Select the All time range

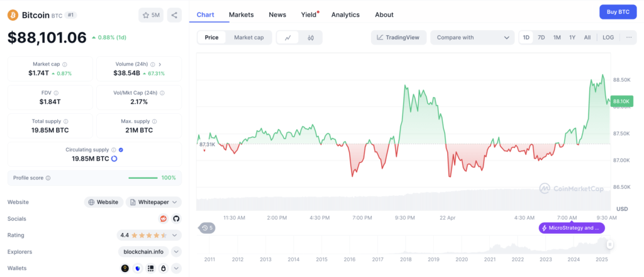click(587, 37)
